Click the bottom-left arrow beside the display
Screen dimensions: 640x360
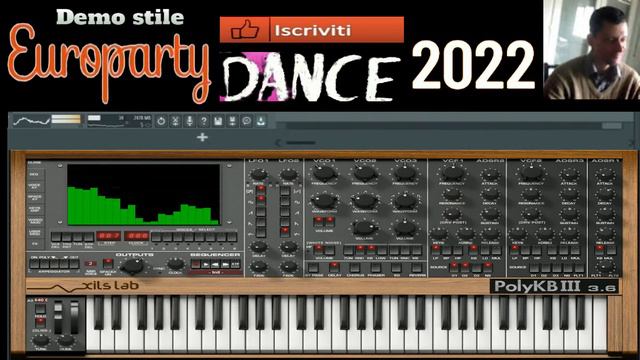60,222
